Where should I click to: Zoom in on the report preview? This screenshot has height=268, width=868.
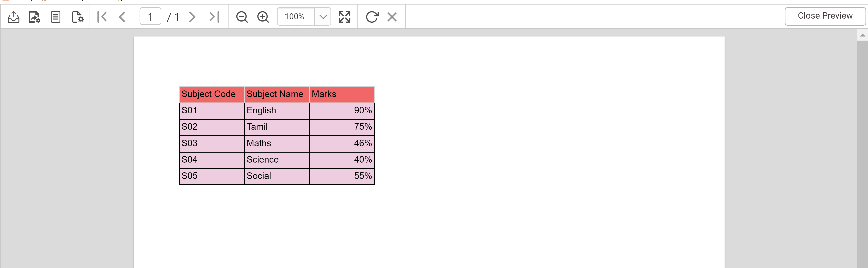[x=263, y=17]
